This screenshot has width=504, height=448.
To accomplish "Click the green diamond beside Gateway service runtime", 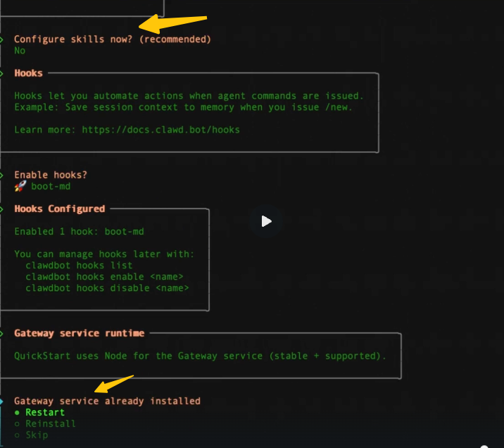I will coord(2,333).
